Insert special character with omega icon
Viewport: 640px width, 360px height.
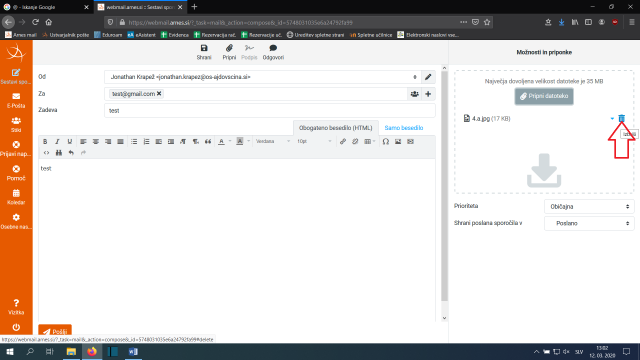tap(385, 141)
